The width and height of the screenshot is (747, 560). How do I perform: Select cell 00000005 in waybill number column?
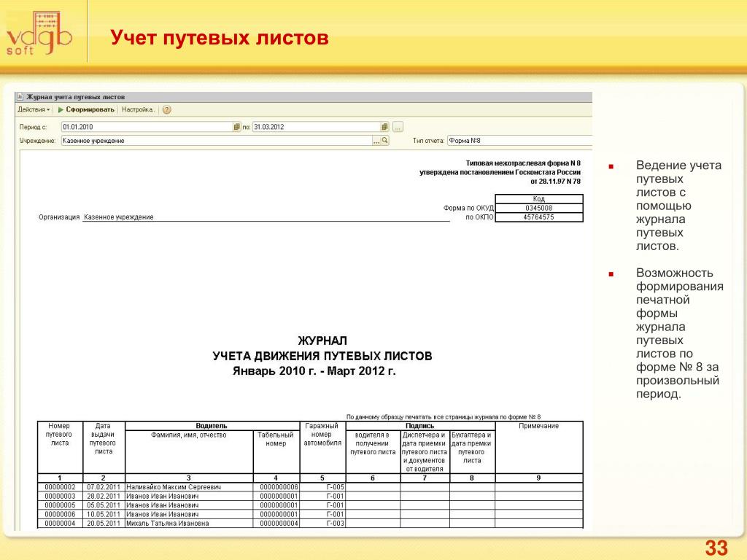60,505
